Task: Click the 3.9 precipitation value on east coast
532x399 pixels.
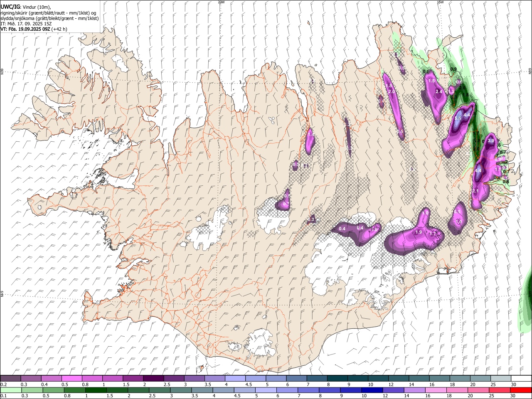Action: pos(490,141)
